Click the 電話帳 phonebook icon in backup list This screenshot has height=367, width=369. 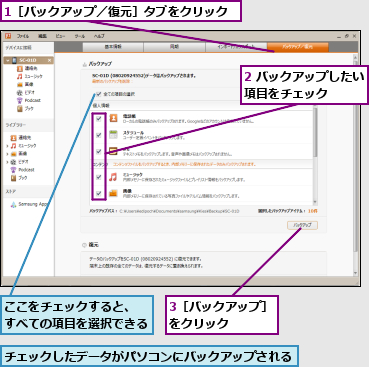113,118
